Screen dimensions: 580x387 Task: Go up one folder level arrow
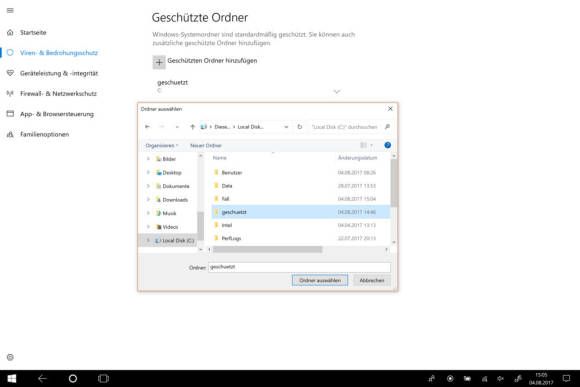pyautogui.click(x=192, y=127)
